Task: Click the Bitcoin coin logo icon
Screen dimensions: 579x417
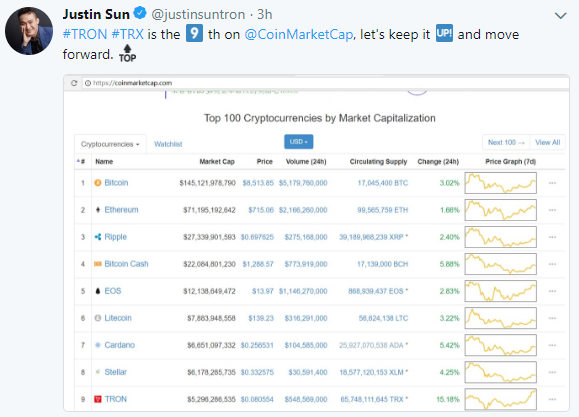Action: tap(98, 183)
